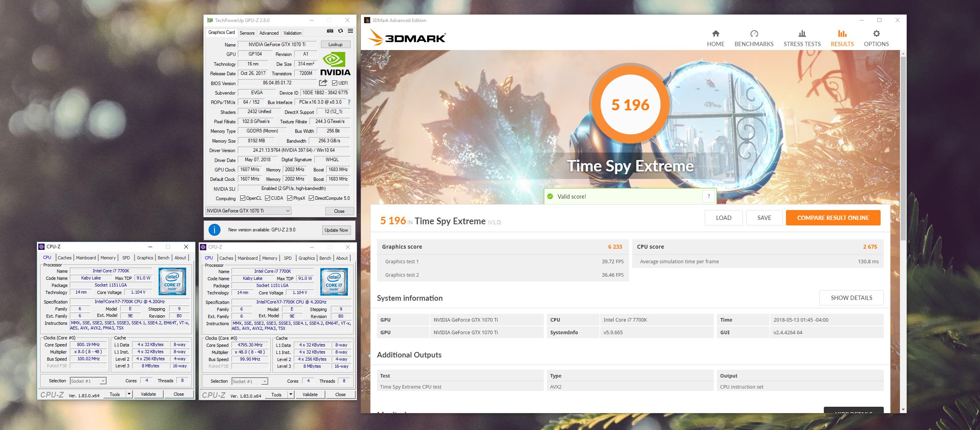Click COMPARE RESULT ONLINE button
980x430 pixels.
coord(833,218)
